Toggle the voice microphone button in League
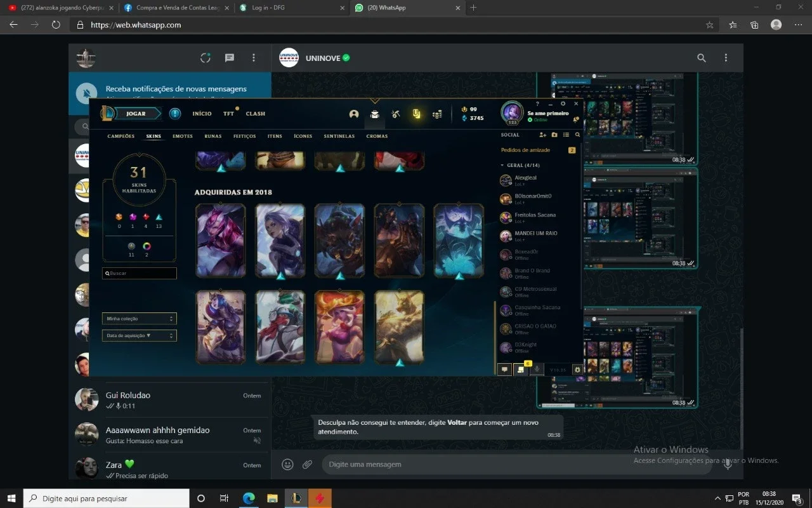 pyautogui.click(x=537, y=370)
